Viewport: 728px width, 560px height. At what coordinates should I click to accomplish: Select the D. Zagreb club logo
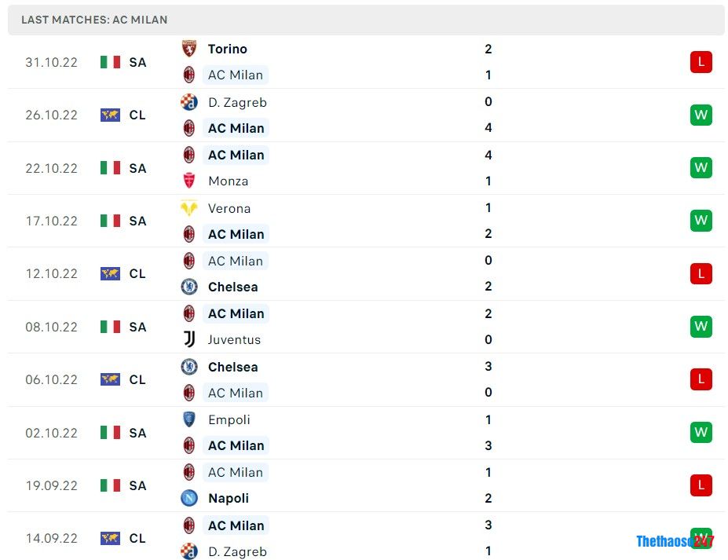coord(188,102)
